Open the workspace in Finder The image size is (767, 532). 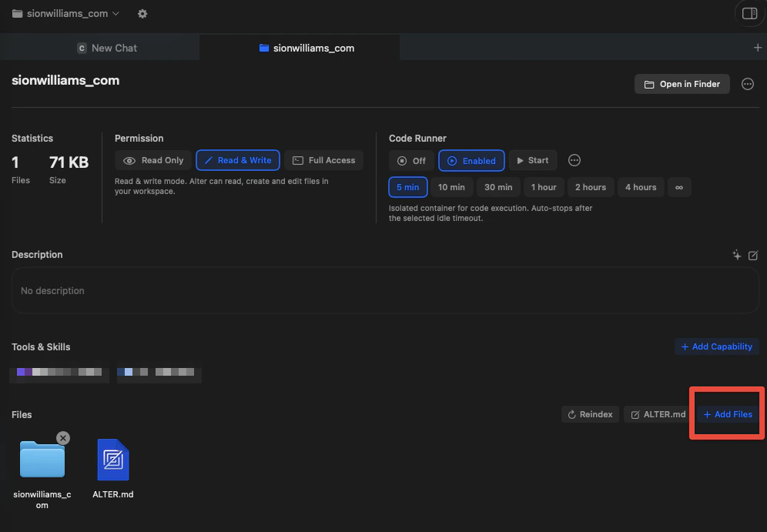pyautogui.click(x=682, y=84)
